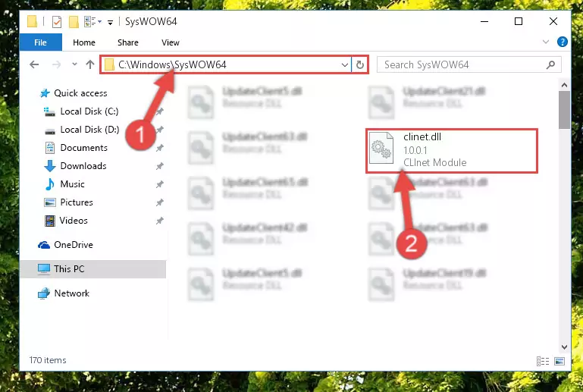Select Quick access in the navigation pane
583x392 pixels.
pyautogui.click(x=80, y=93)
